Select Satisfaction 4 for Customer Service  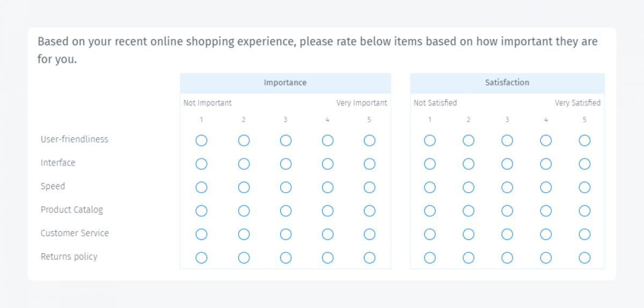[x=546, y=234]
